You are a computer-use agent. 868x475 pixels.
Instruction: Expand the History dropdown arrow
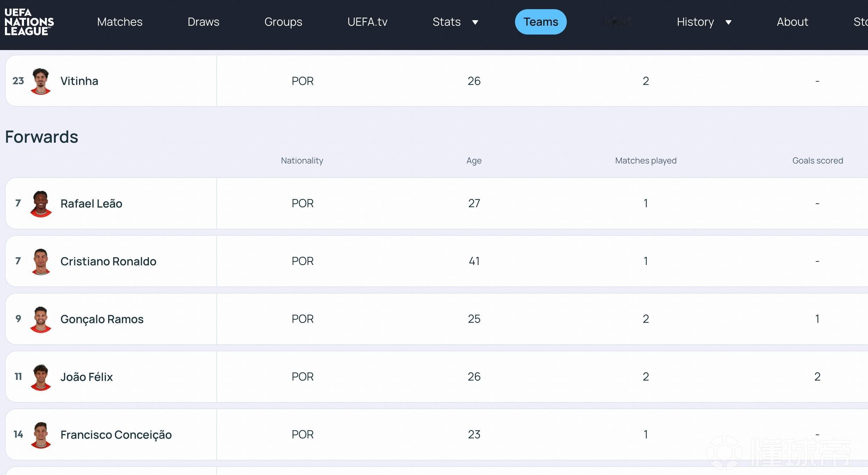click(728, 23)
